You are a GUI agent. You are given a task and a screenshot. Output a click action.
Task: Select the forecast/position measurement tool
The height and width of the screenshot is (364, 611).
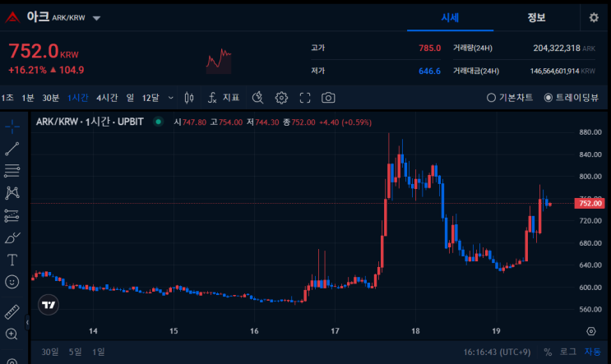[12, 215]
